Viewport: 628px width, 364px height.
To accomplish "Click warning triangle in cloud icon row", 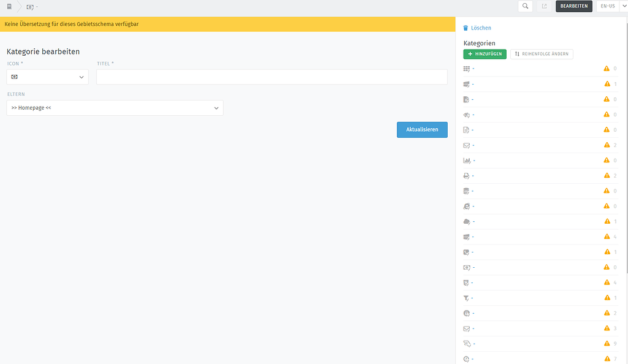I will [607, 221].
